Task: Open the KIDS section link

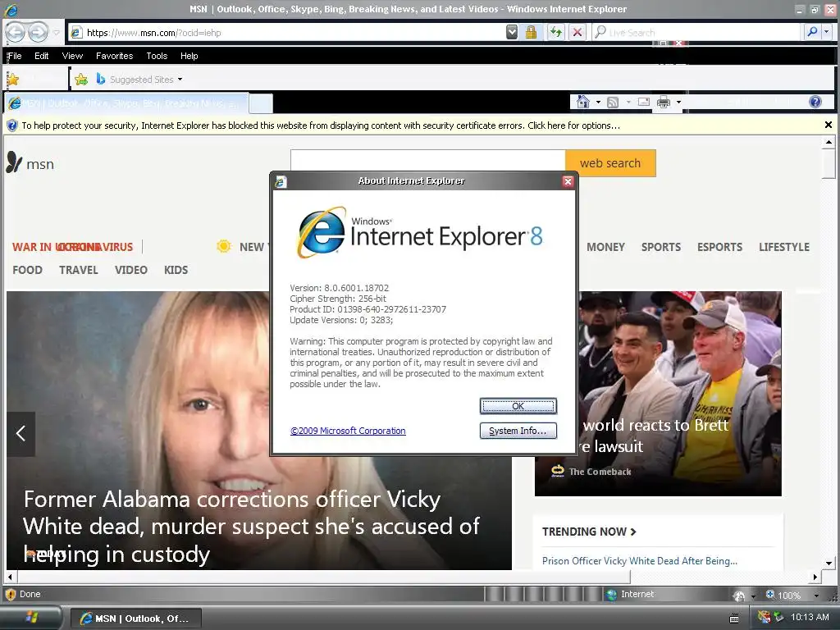Action: tap(176, 270)
